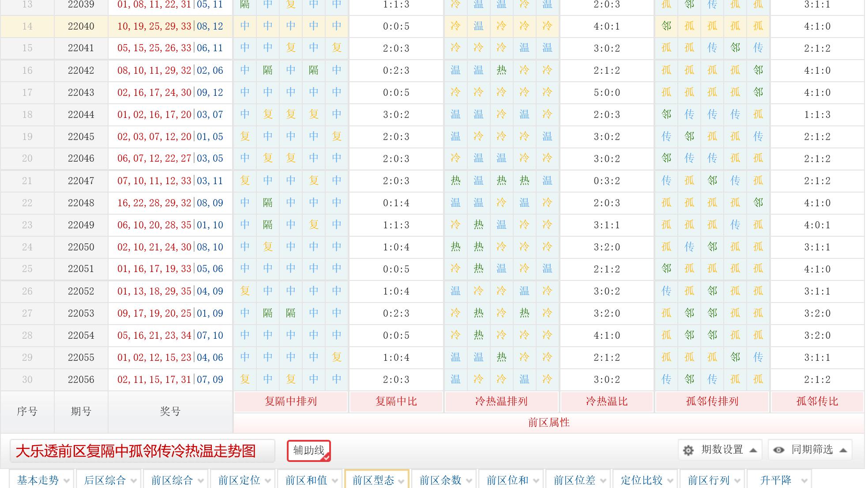Expand the 期数设置 dropdown arrow

[x=753, y=450]
